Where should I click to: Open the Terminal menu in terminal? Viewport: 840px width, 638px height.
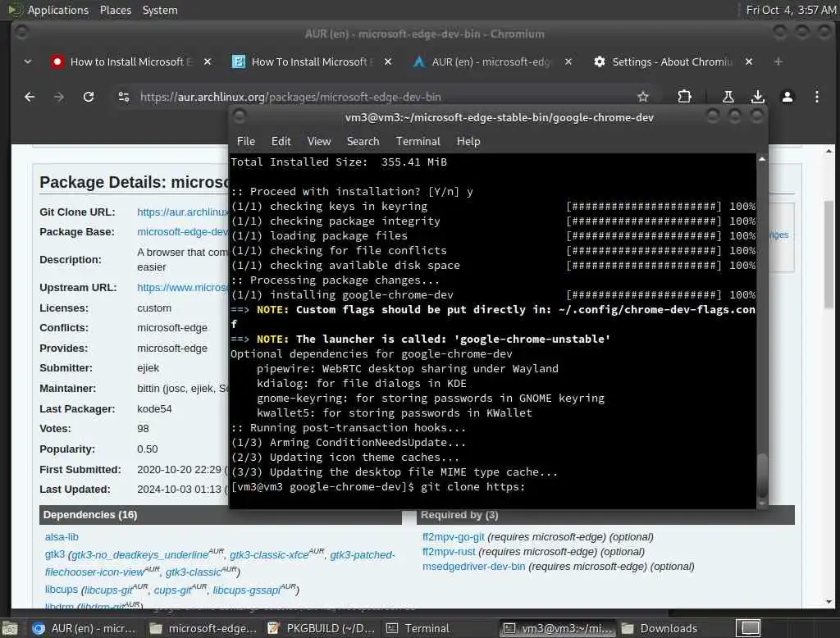pos(418,141)
